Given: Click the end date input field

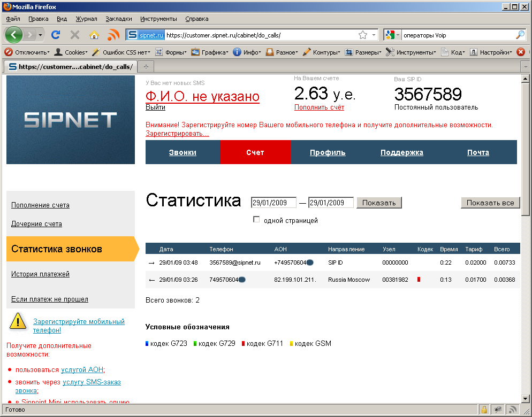Looking at the screenshot, I should coord(331,203).
